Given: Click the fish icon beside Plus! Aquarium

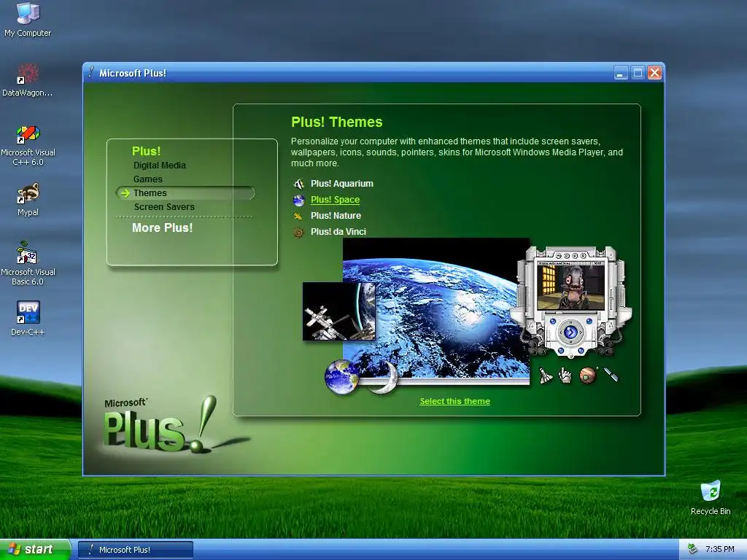Looking at the screenshot, I should pyautogui.click(x=298, y=184).
